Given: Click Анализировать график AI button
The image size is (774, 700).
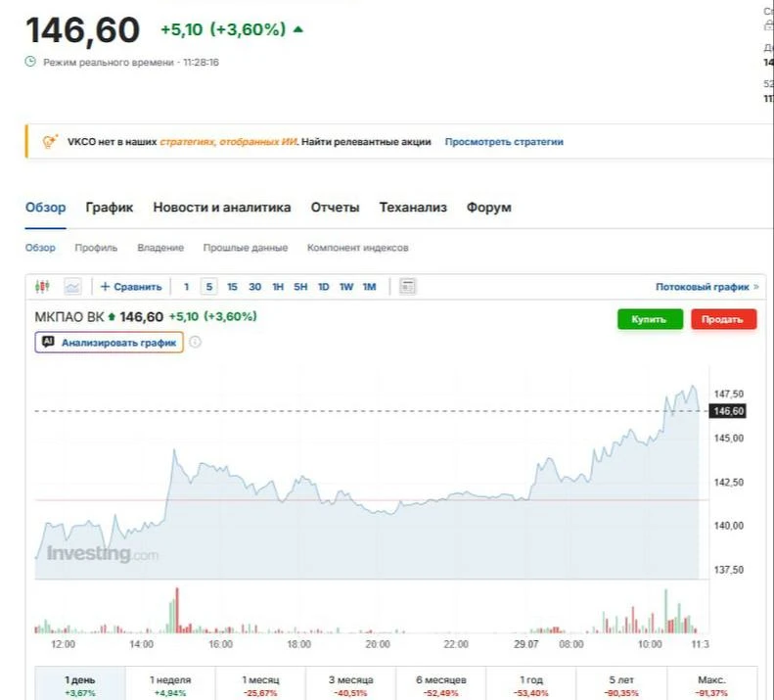Looking at the screenshot, I should (x=109, y=342).
